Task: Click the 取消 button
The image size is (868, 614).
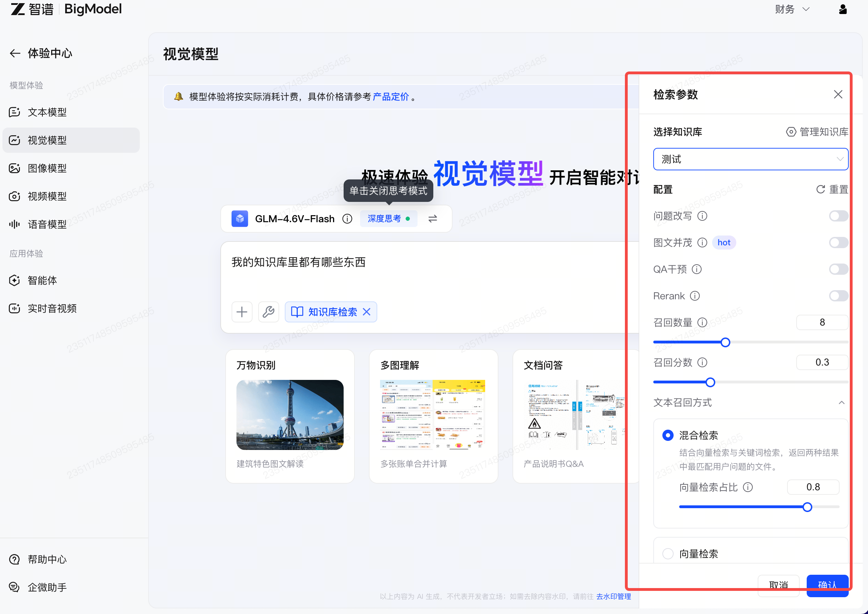Action: [778, 586]
